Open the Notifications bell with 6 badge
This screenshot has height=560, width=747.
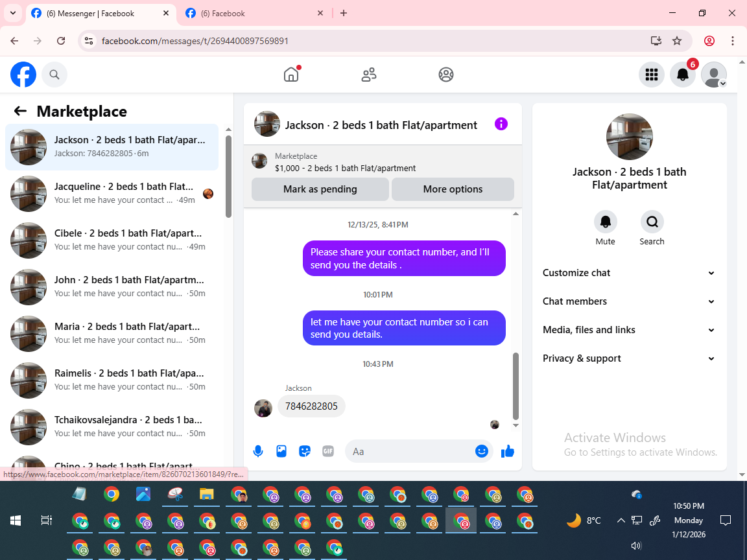tap(683, 75)
